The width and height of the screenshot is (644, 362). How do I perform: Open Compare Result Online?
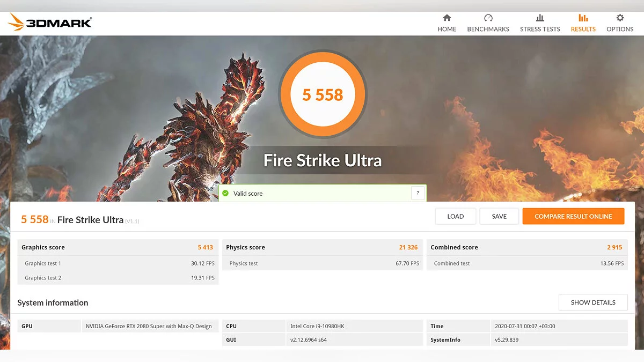573,216
